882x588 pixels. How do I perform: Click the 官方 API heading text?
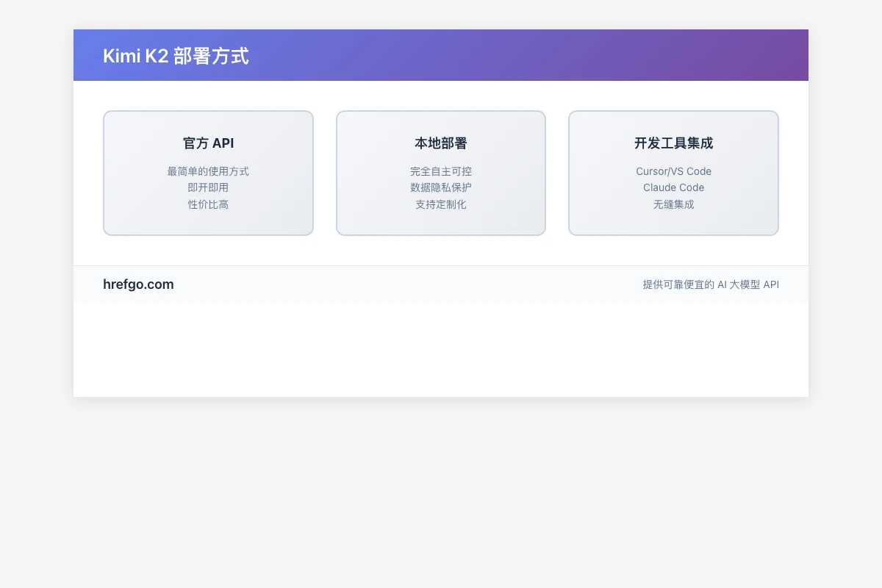point(208,143)
